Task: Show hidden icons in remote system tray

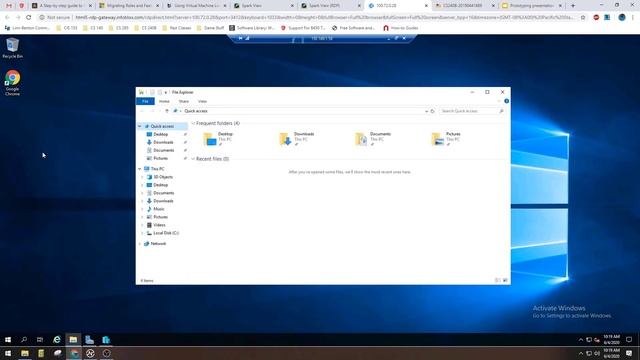Action: 581,340
